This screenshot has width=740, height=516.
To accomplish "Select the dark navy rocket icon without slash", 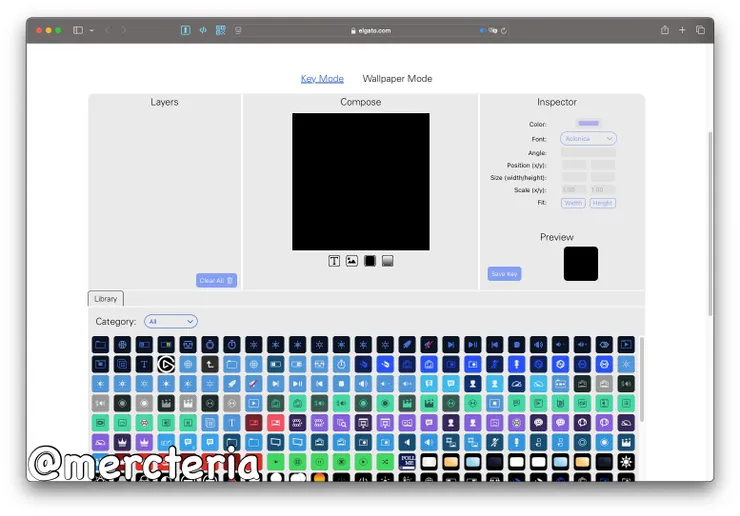I will click(x=407, y=345).
